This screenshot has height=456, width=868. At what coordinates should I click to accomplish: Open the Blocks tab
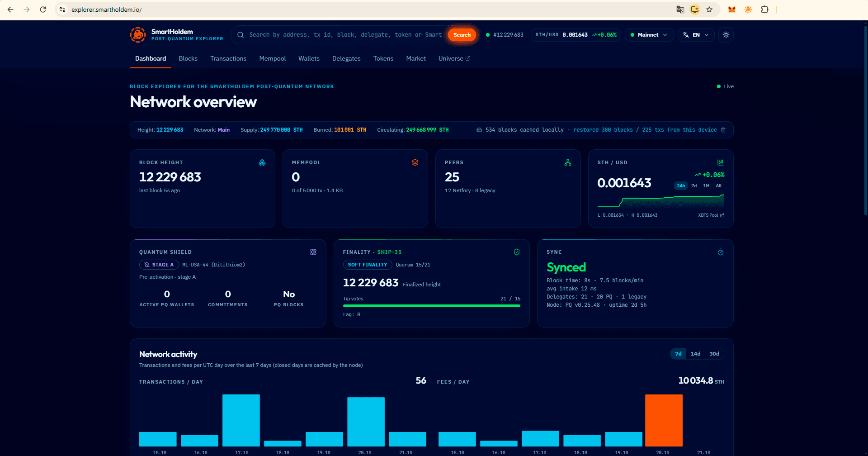click(x=188, y=59)
